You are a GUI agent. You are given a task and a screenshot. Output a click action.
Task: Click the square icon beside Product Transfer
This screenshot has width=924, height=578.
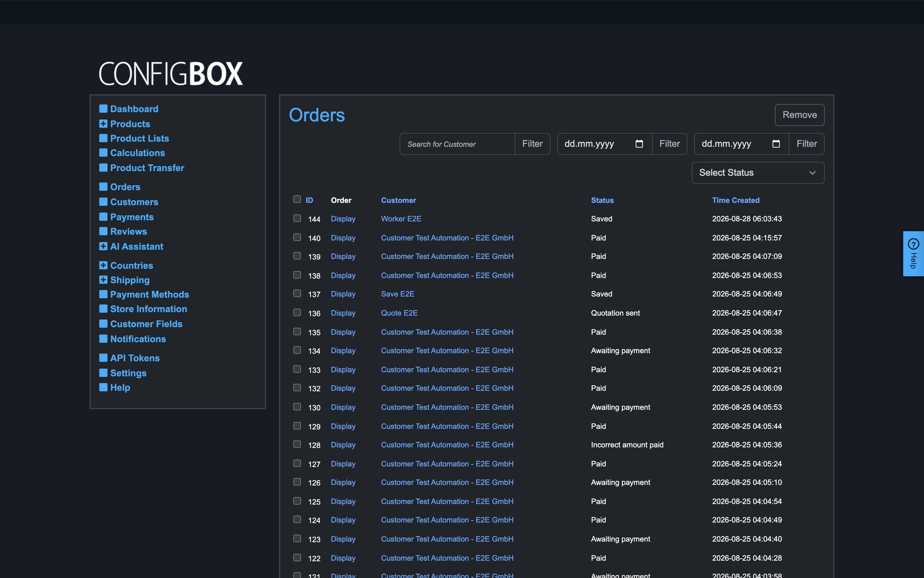tap(103, 167)
